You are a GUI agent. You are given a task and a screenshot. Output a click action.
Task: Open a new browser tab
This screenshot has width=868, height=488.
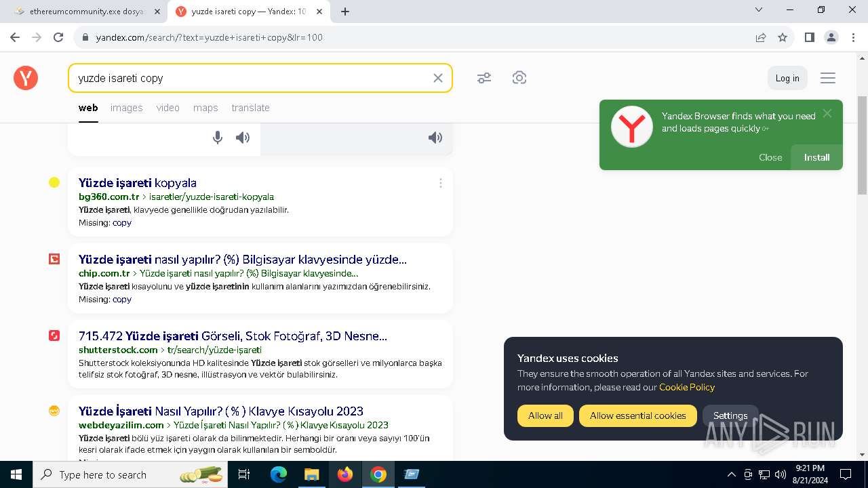tap(345, 12)
